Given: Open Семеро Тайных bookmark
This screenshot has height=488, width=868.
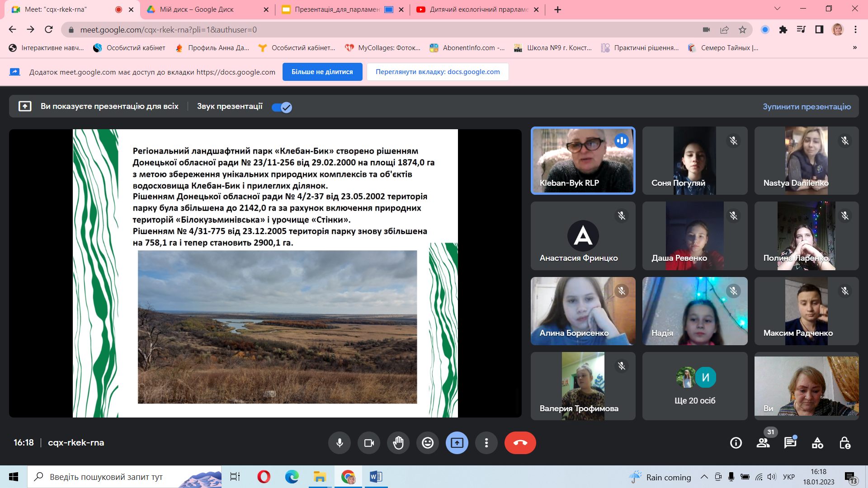Looking at the screenshot, I should pos(723,48).
